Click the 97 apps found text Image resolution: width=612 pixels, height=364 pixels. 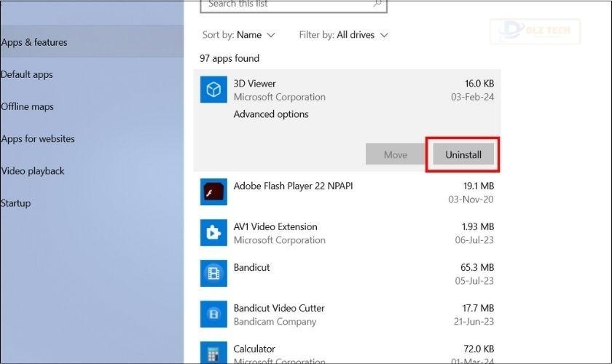[x=229, y=58]
